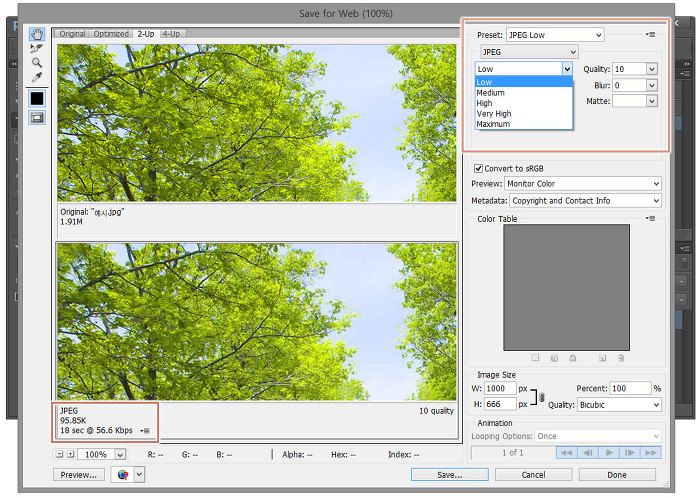Select the Slice Select tool
This screenshot has height=498, width=700.
tap(37, 48)
